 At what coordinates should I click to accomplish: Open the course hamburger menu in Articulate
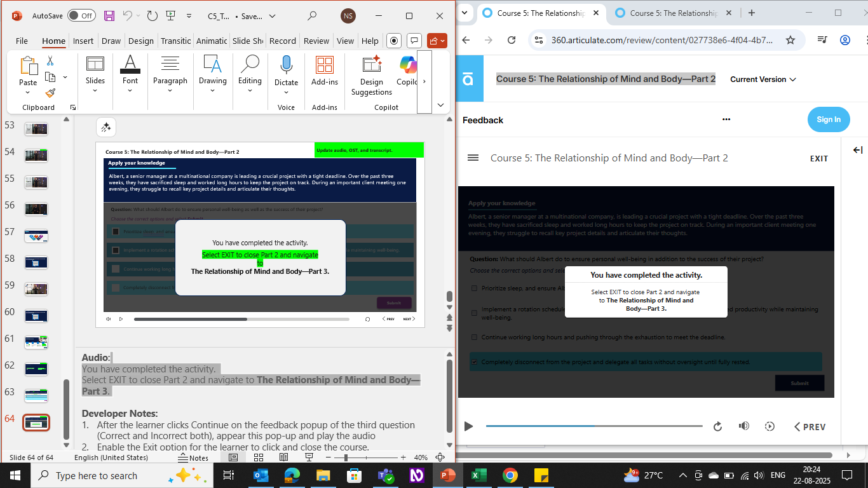coord(473,158)
